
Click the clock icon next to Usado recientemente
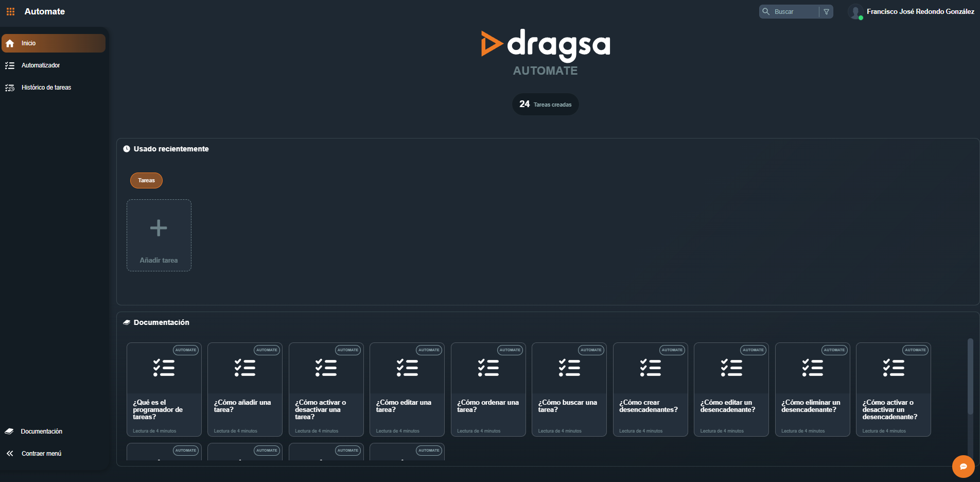(127, 149)
